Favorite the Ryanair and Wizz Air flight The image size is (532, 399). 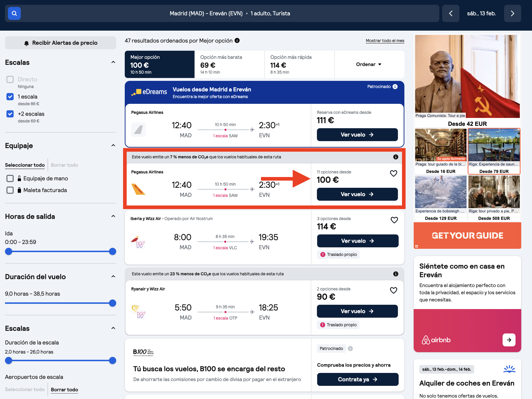pyautogui.click(x=393, y=290)
